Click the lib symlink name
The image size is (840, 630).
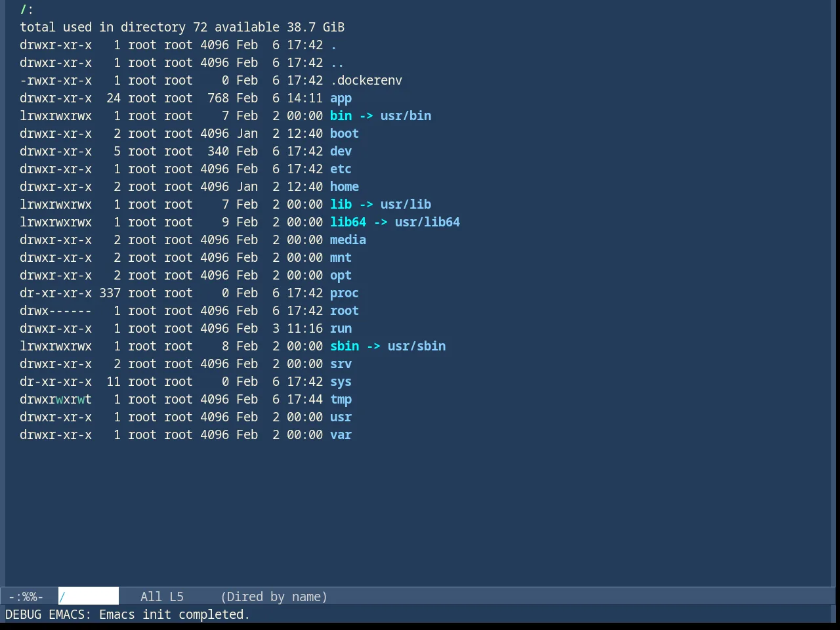point(341,204)
